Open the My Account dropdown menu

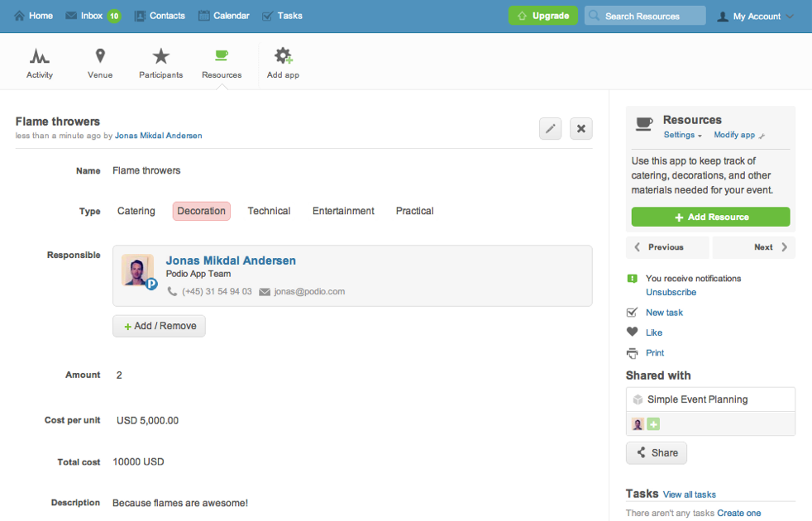pos(755,17)
